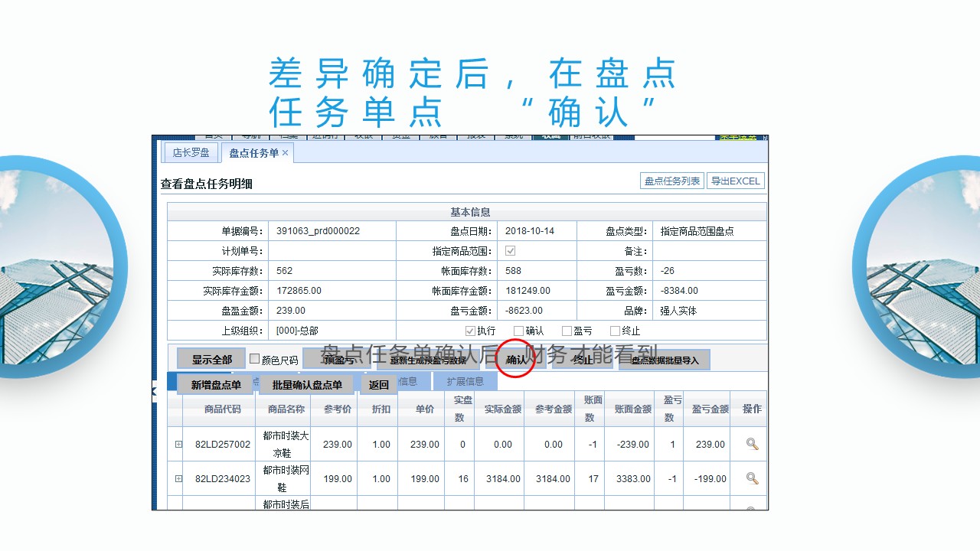This screenshot has height=551, width=980.
Task: Click the 导出EXCEL button
Action: 735,181
